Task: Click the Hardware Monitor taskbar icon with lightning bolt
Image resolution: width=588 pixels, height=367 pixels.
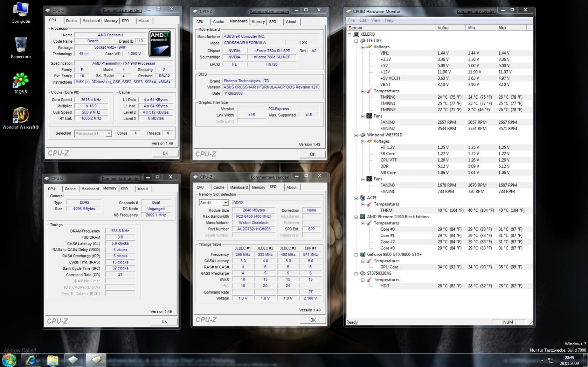Action: (96, 360)
